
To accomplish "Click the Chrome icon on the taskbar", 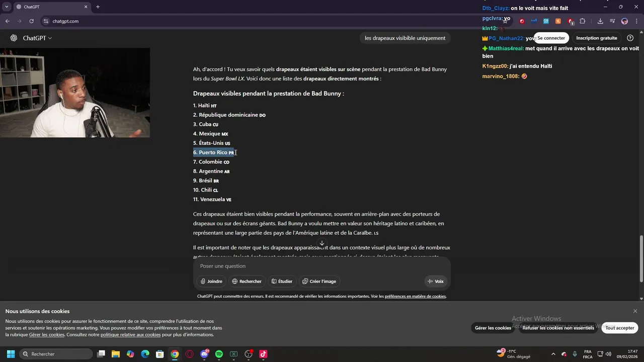I will 175,354.
